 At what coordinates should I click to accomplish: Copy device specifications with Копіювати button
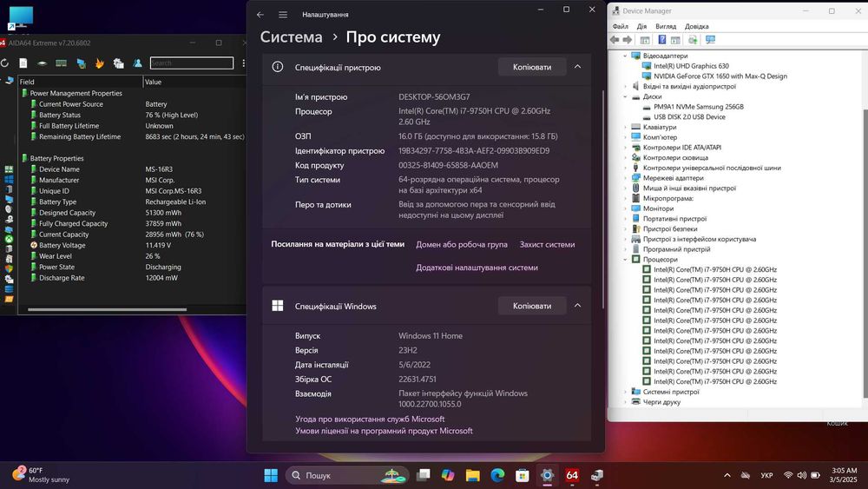[x=532, y=67]
